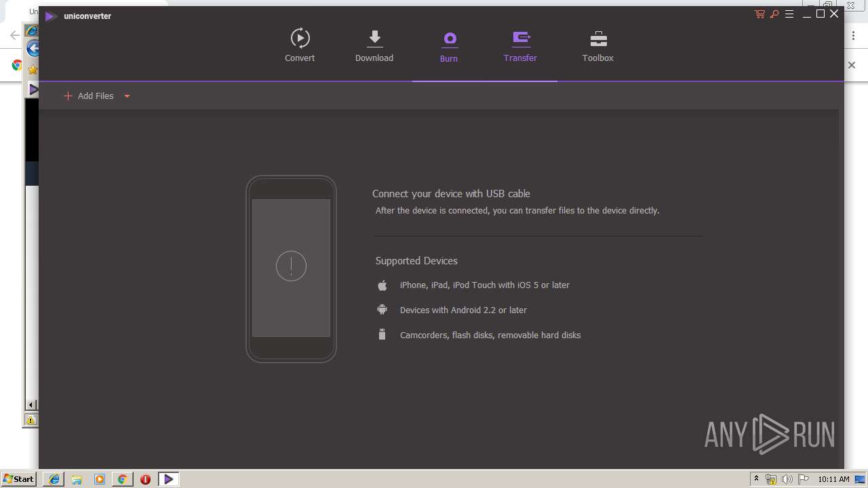Open the File Explorer folder taskbar icon
This screenshot has width=868, height=488.
click(77, 479)
